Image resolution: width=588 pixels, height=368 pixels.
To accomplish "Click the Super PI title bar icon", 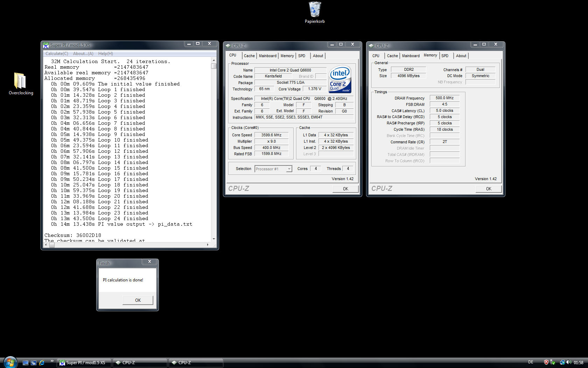I will point(46,45).
